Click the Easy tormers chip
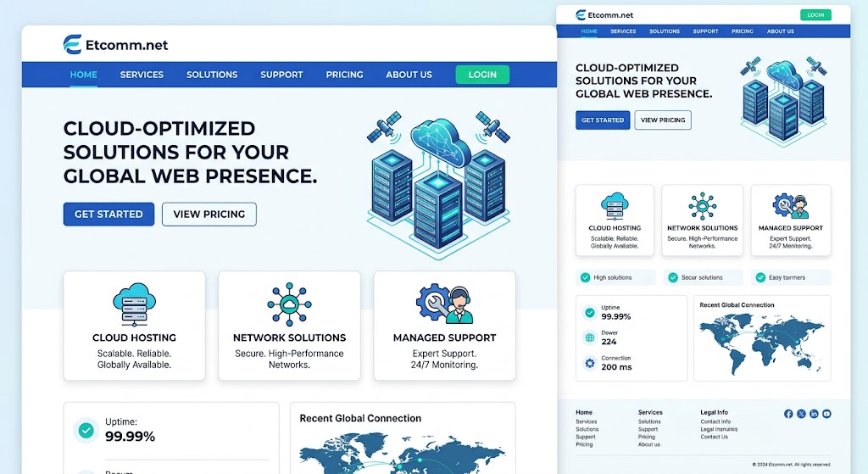 click(791, 277)
